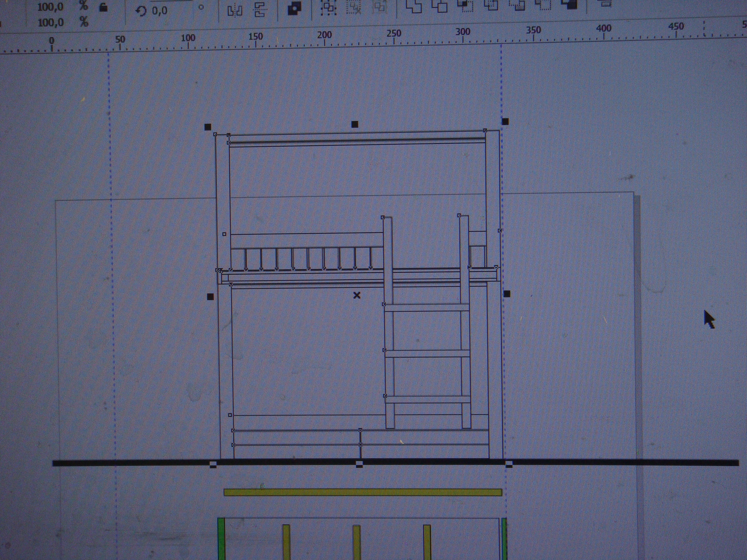Select the thick black ground line

[x=395, y=463]
